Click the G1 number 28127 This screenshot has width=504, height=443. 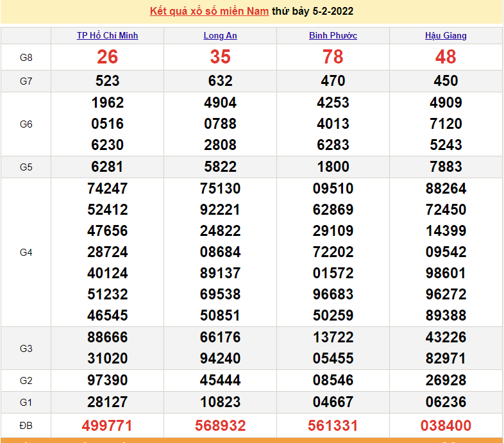pyautogui.click(x=107, y=403)
